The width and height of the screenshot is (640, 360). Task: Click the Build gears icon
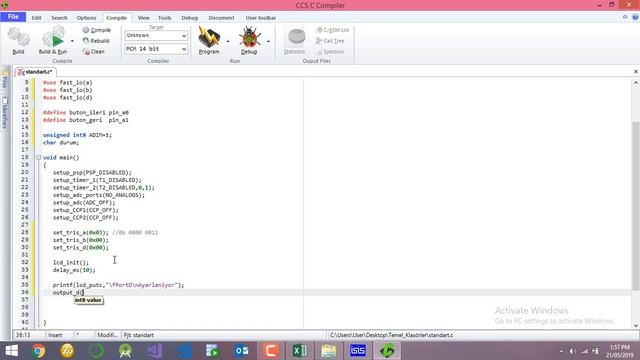pyautogui.click(x=18, y=38)
